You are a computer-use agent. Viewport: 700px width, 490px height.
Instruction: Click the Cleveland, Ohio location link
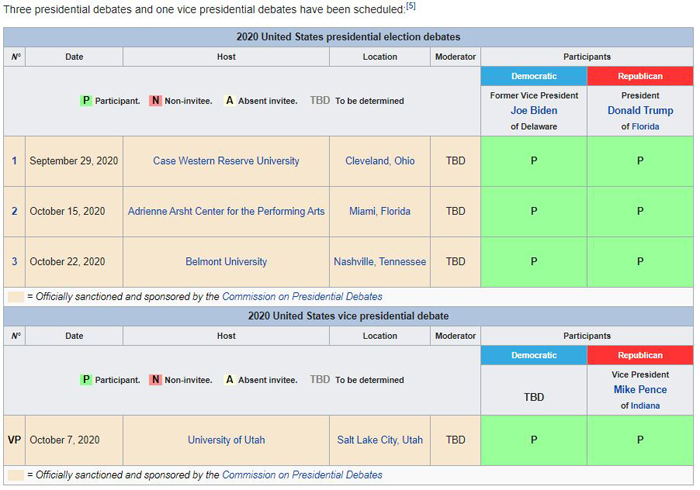[379, 161]
